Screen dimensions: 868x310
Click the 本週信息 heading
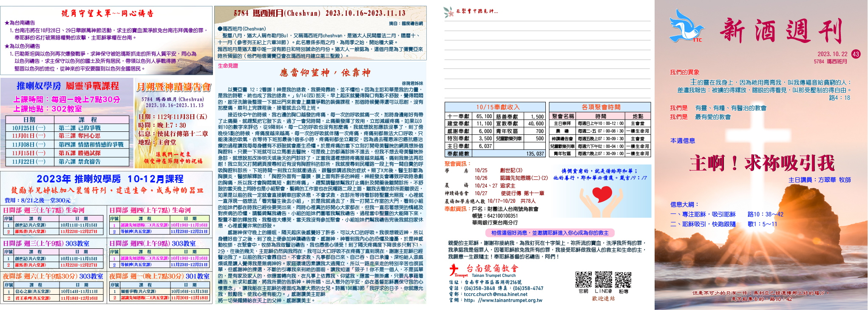click(683, 141)
